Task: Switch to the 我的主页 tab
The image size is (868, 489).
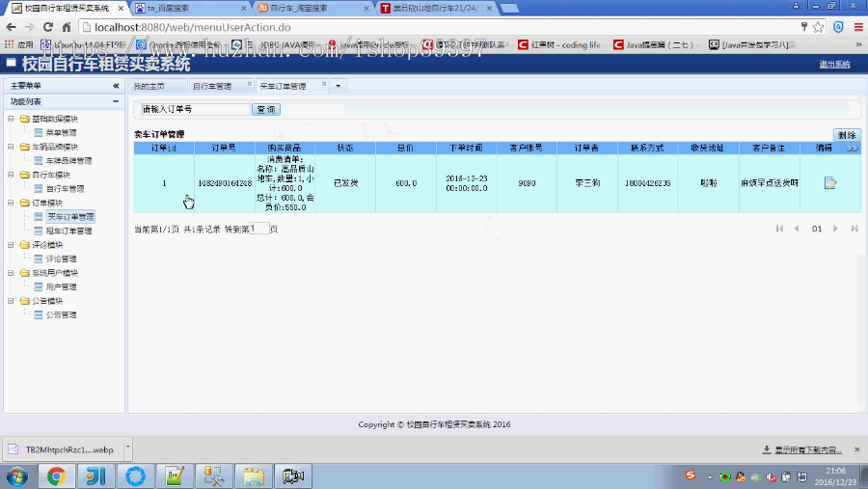Action: [149, 87]
